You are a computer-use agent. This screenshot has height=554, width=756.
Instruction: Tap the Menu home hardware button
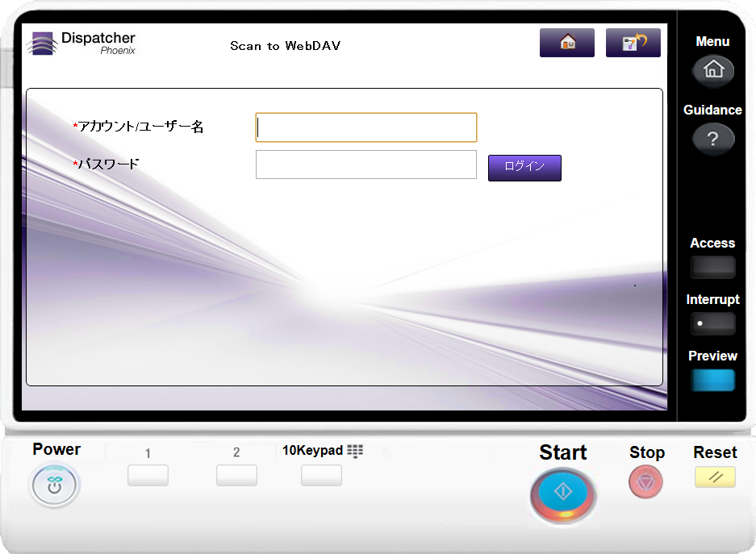tap(713, 71)
